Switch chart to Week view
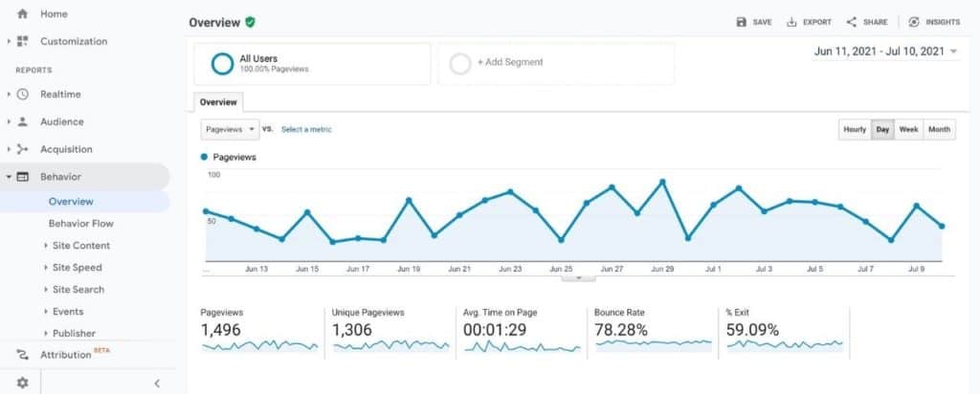The width and height of the screenshot is (980, 394). point(909,129)
